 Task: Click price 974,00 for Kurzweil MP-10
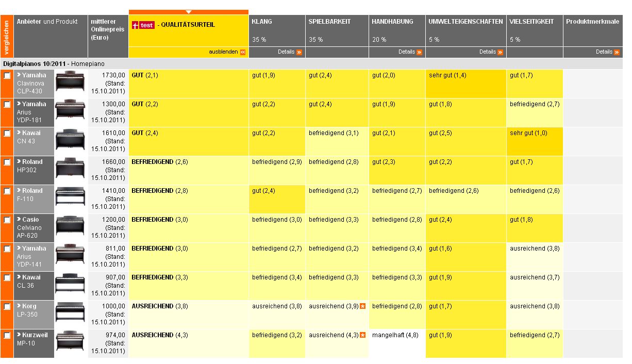116,335
